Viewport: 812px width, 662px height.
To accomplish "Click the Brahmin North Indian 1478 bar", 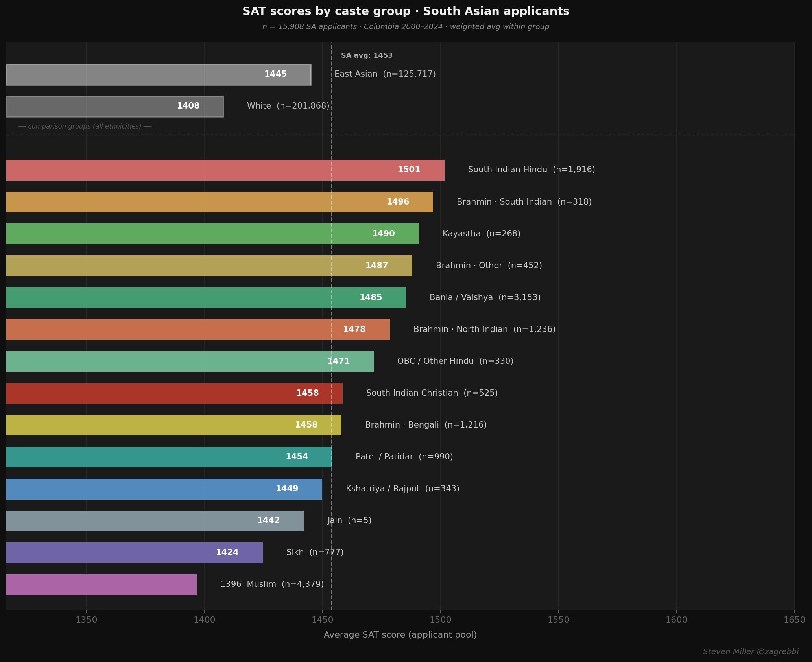I will [198, 329].
